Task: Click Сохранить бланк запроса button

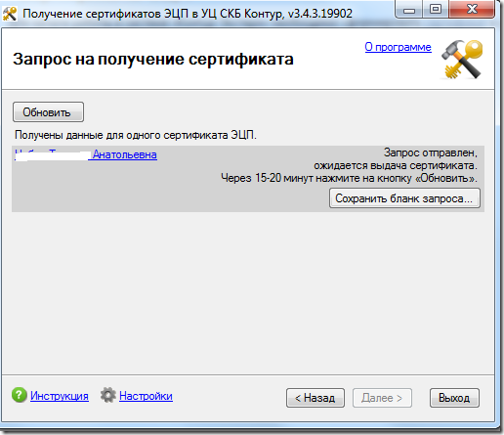Action: pyautogui.click(x=404, y=198)
